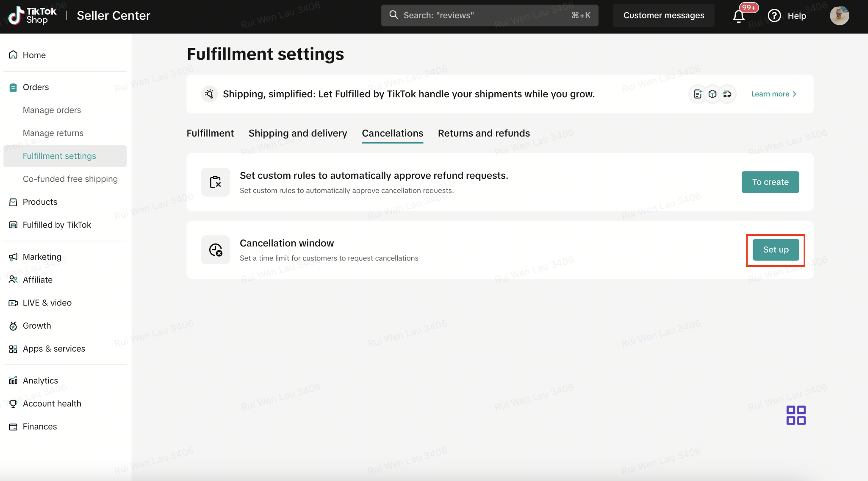
Task: Open the Fulfillment tab
Action: pos(210,133)
